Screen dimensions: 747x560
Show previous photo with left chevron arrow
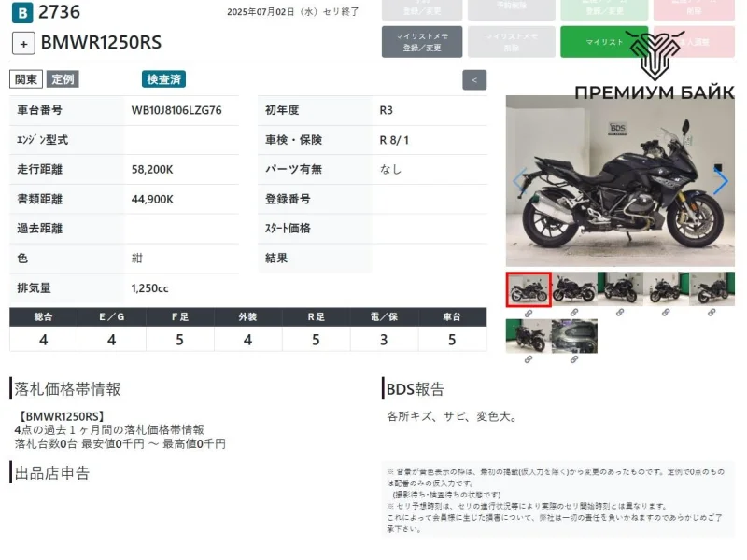tap(519, 181)
